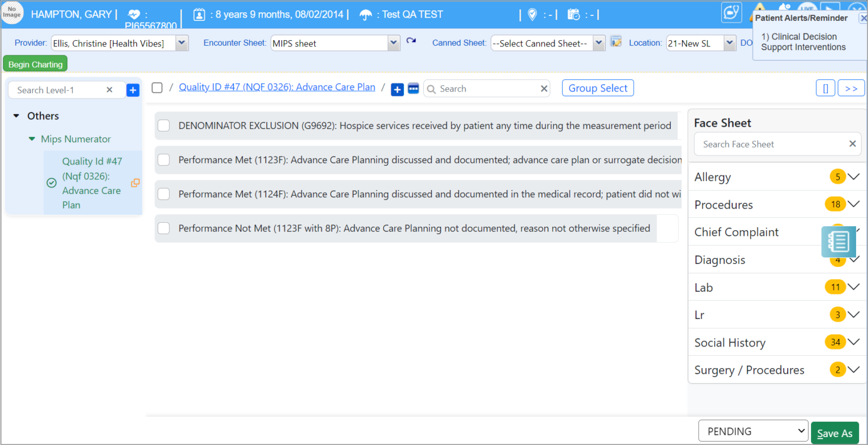Screen dimensions: 868x445
Task: Clear the Search Level-1 field with X
Action: click(x=109, y=90)
